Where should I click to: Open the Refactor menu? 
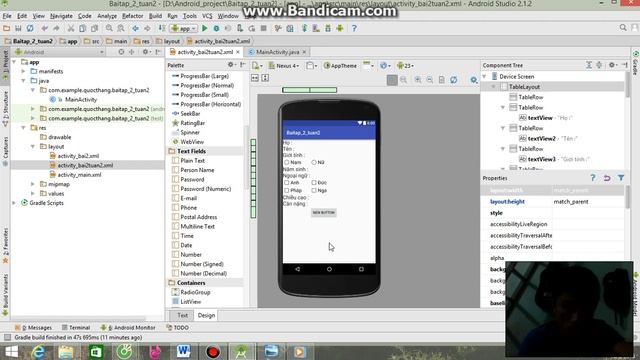[x=133, y=16]
